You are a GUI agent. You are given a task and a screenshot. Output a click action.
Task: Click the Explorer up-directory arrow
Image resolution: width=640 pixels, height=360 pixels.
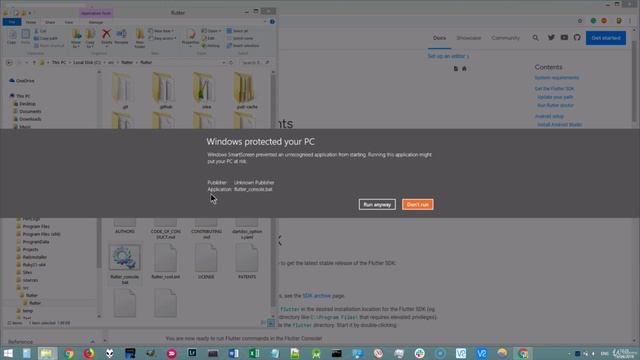coord(34,62)
